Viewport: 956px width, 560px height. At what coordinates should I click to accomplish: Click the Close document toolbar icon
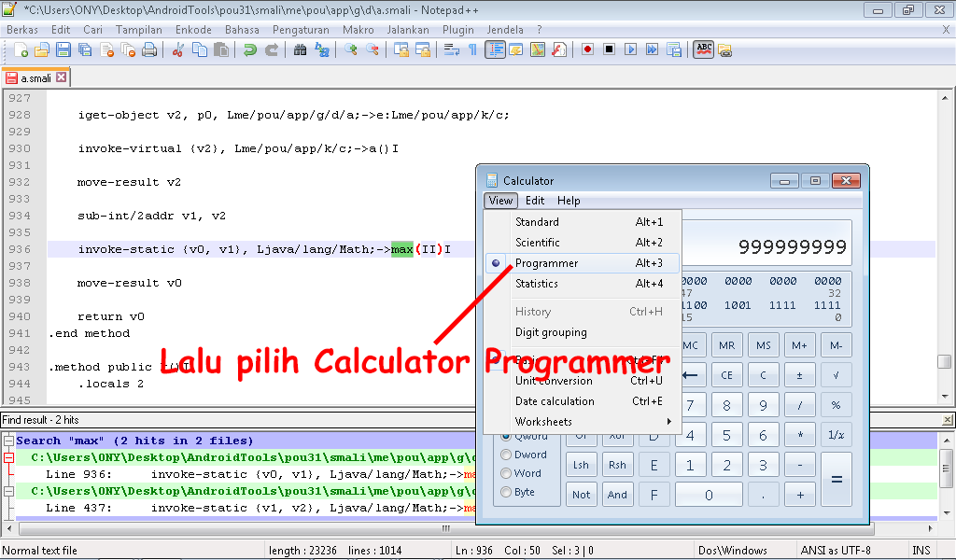106,50
